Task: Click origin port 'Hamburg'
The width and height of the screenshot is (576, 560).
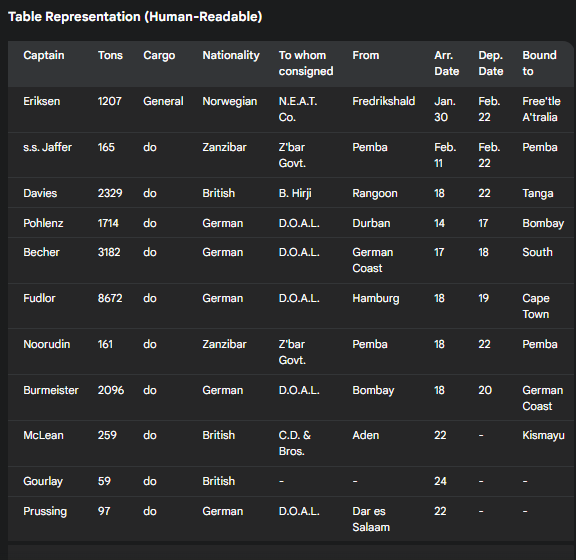Action: tap(376, 298)
